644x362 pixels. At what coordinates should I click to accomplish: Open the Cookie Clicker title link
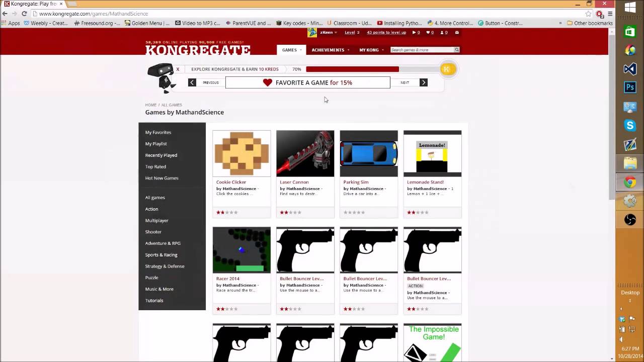(231, 182)
